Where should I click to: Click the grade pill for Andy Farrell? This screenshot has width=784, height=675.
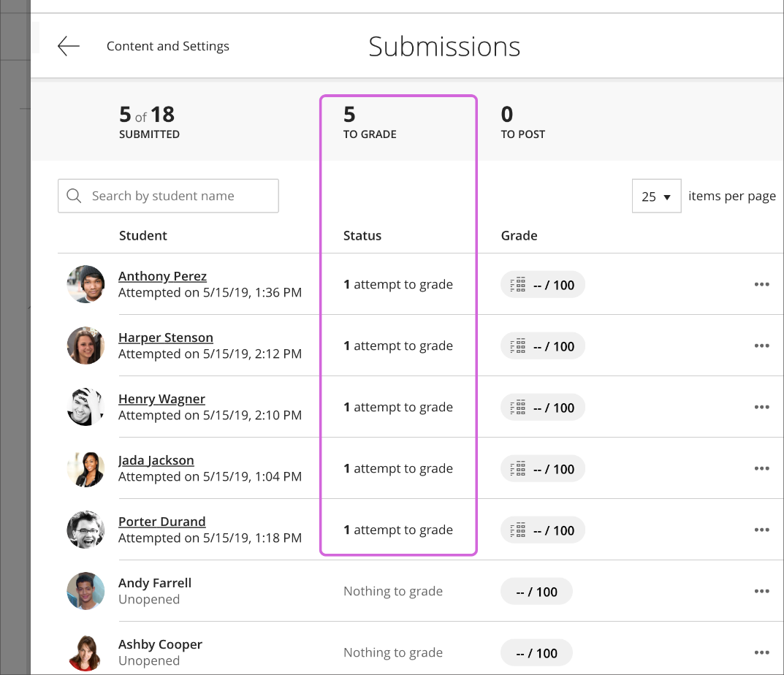536,590
